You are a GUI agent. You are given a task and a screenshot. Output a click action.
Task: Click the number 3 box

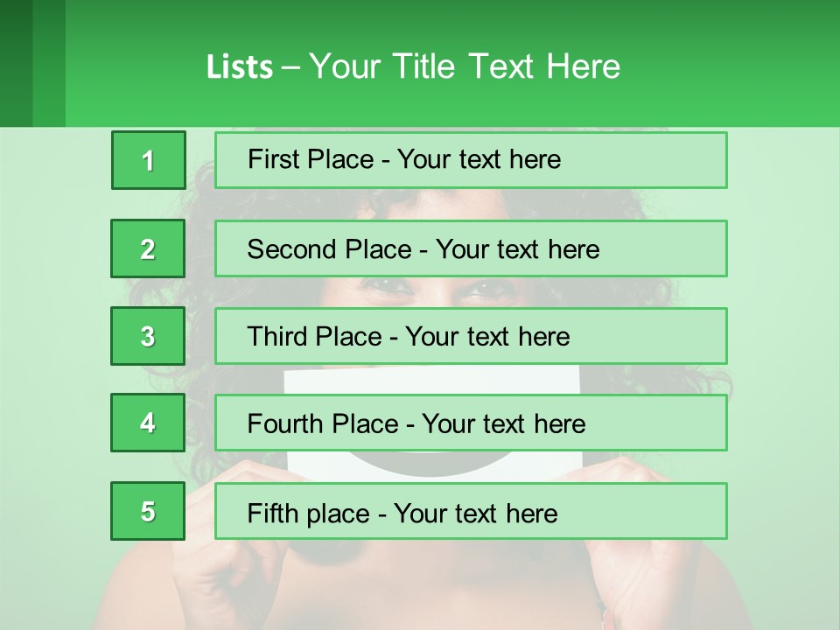pyautogui.click(x=148, y=336)
